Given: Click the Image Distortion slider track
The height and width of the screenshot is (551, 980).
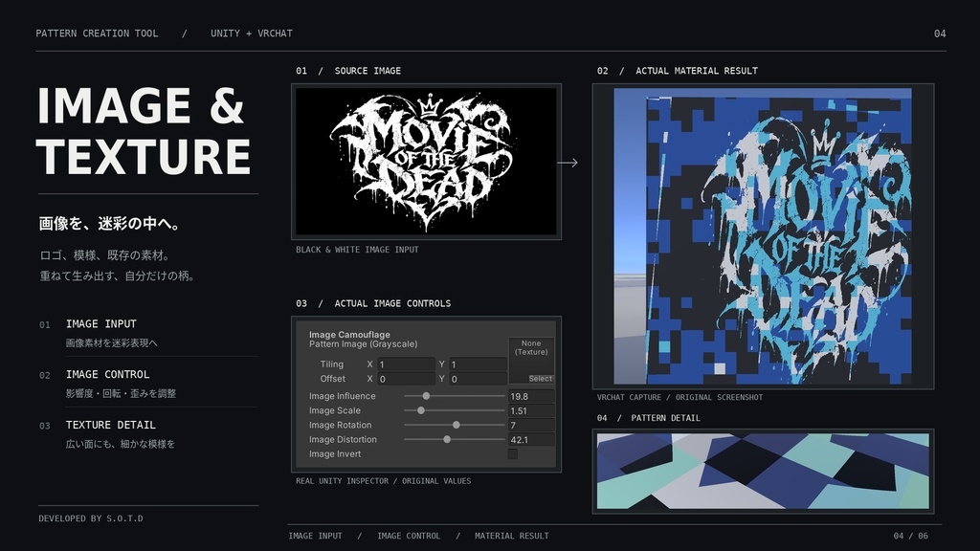Looking at the screenshot, I should click(455, 439).
